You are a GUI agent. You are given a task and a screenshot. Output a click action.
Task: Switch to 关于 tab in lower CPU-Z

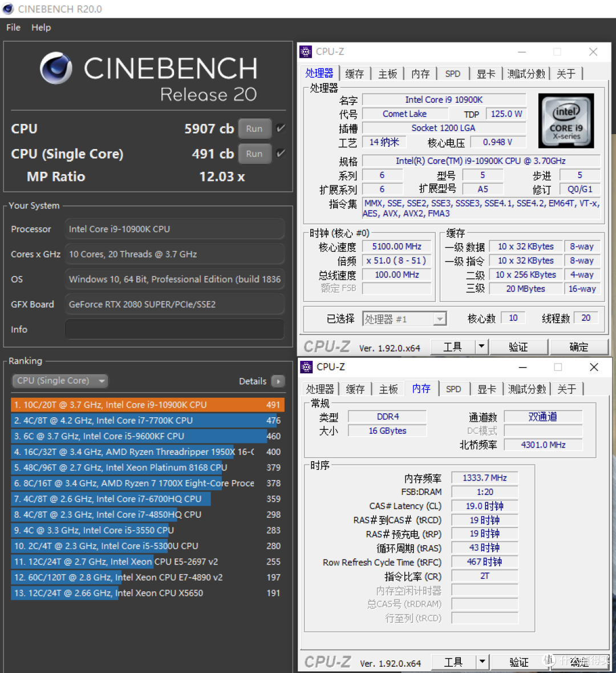[567, 389]
